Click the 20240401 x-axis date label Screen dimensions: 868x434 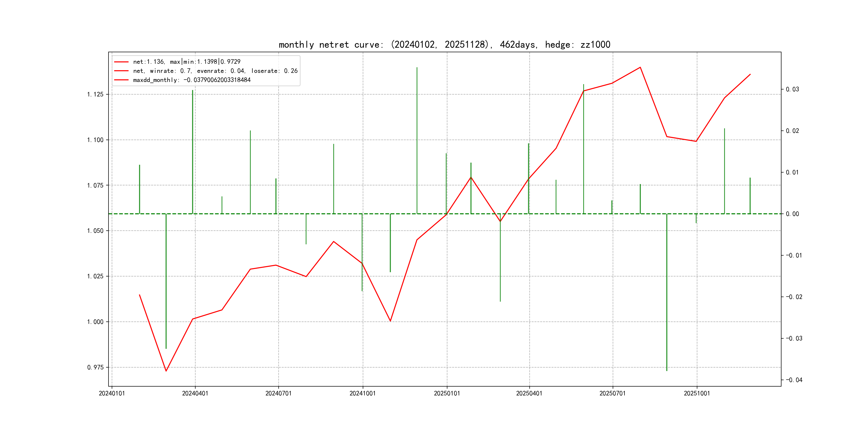195,393
